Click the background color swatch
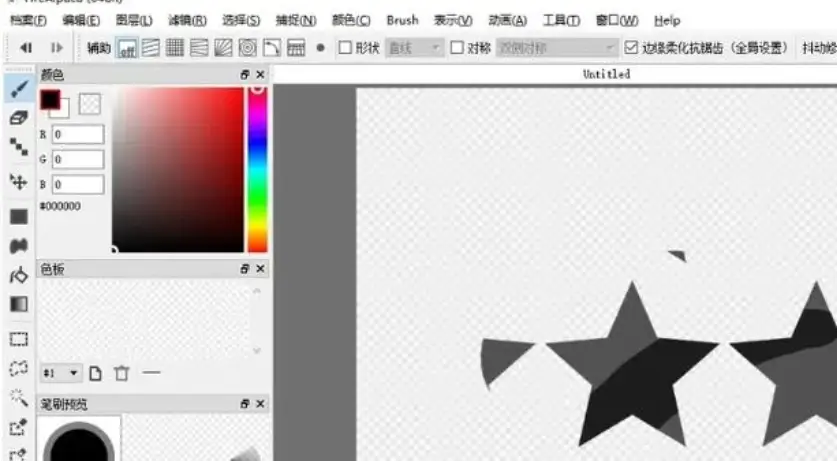This screenshot has width=837, height=461. [63, 112]
